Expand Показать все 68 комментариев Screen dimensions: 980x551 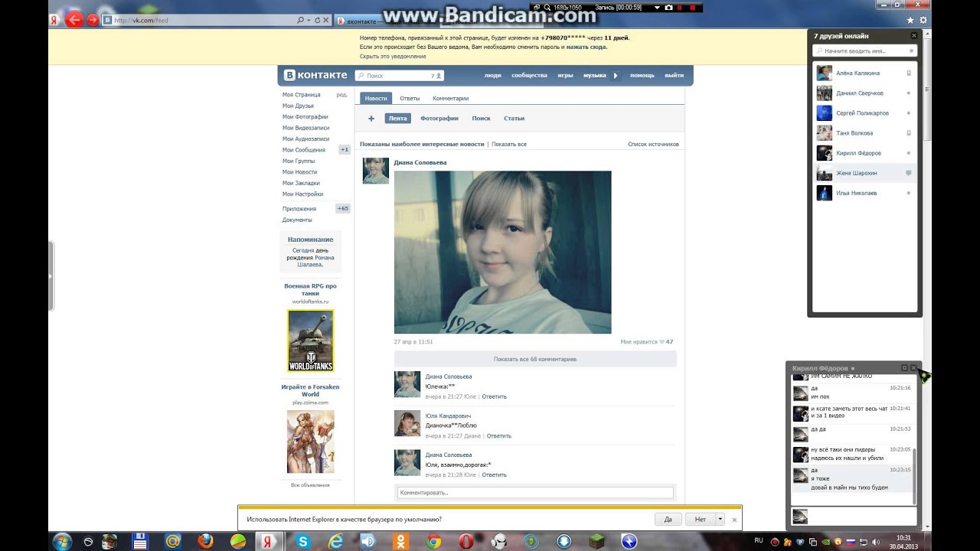coord(535,359)
